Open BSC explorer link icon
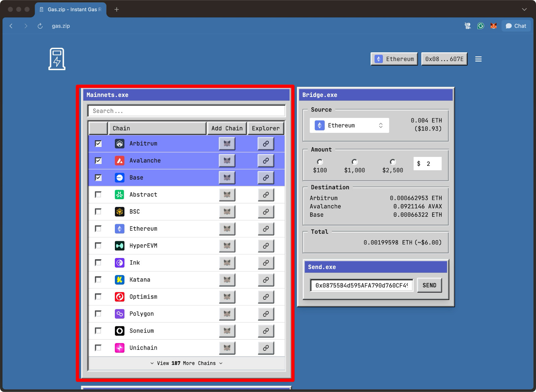Image resolution: width=536 pixels, height=392 pixels. pyautogui.click(x=266, y=212)
